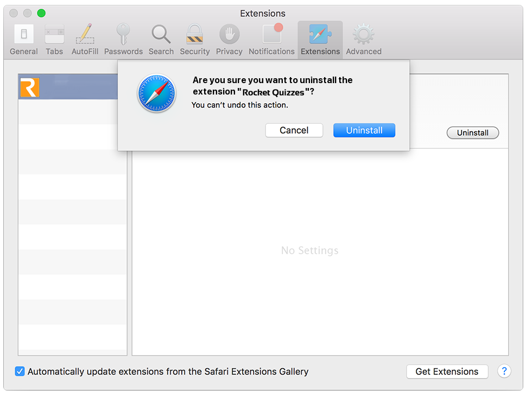Click the "Extensions" window title

pyautogui.click(x=263, y=13)
